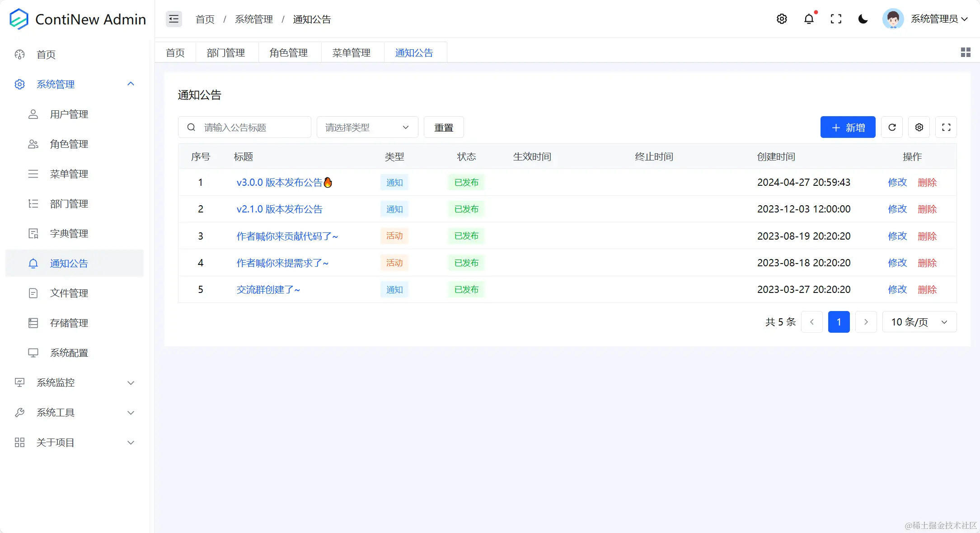Switch to the 角色管理 tab
Viewport: 980px width, 533px height.
(x=289, y=52)
